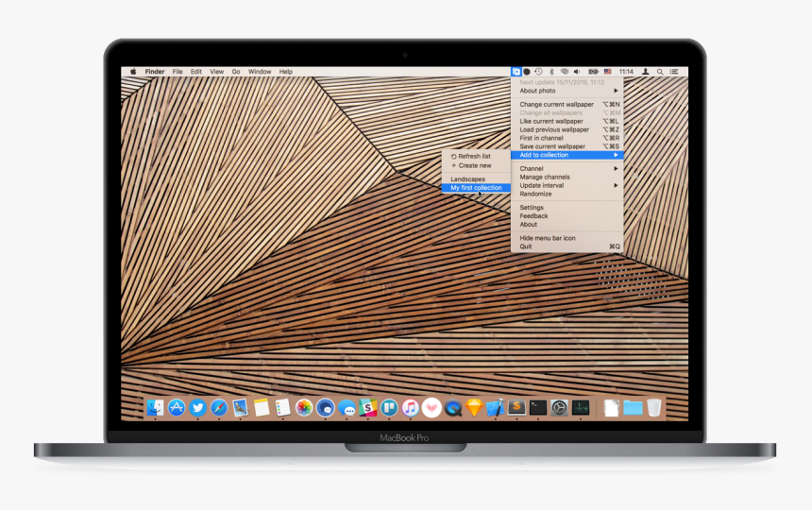Open the volume speaker menu bar icon
The height and width of the screenshot is (510, 812).
(x=577, y=72)
